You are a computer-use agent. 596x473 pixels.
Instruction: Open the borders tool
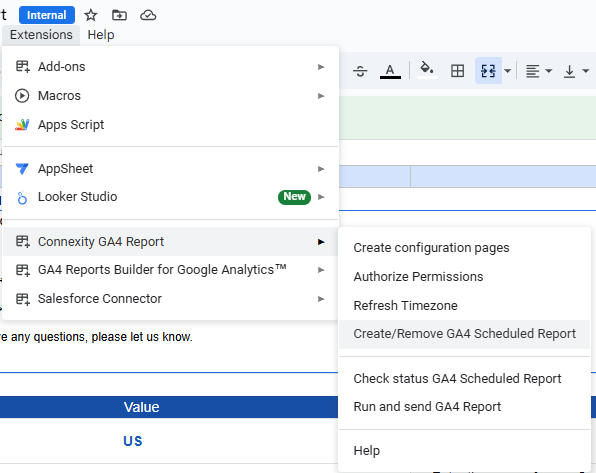coord(457,71)
